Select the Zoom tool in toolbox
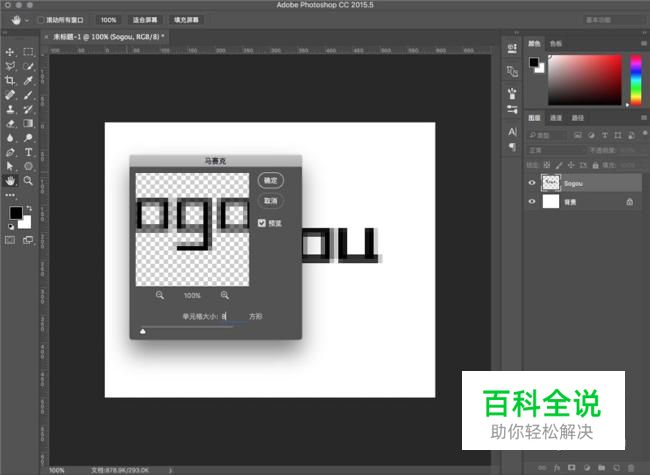The width and height of the screenshot is (650, 475). click(28, 181)
